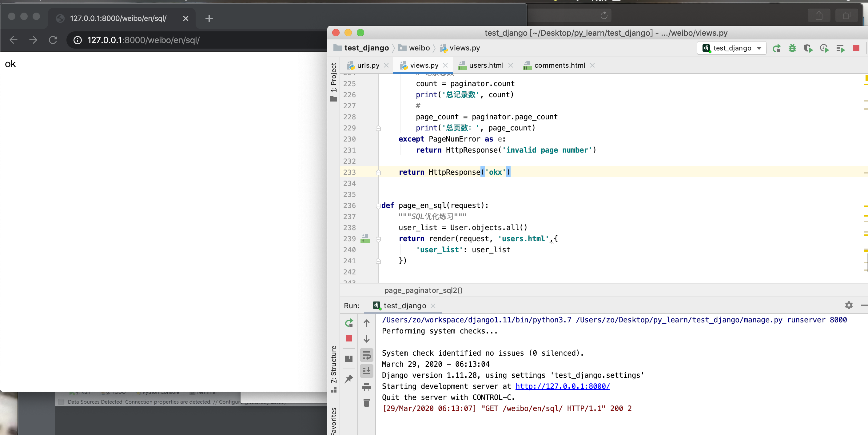Click the Concurrency diagram run icon
This screenshot has height=435, width=868.
(x=840, y=48)
